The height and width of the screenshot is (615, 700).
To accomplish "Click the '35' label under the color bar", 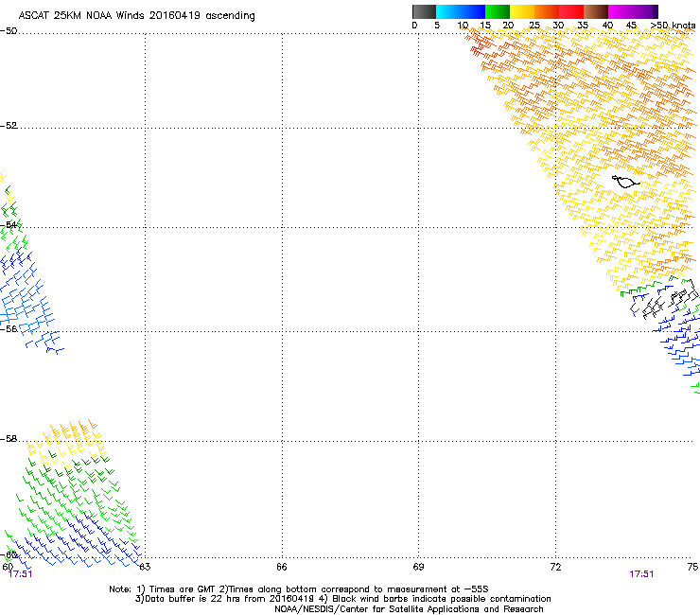I will (x=583, y=26).
